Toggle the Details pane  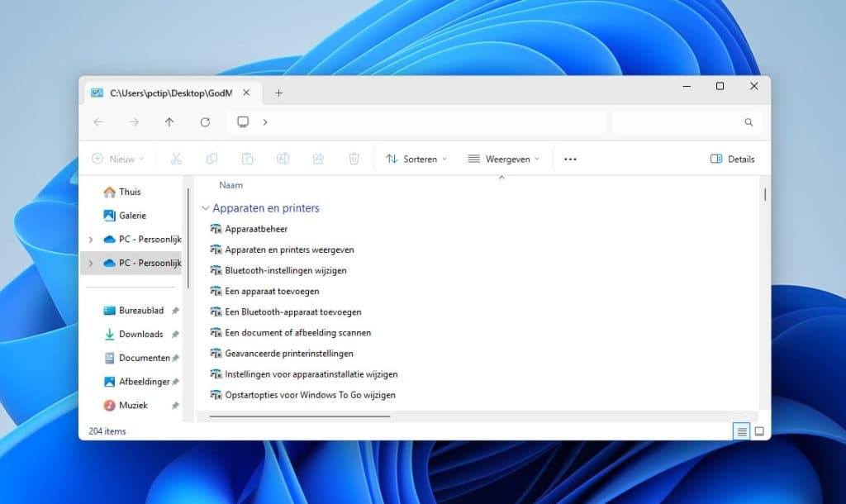point(732,159)
